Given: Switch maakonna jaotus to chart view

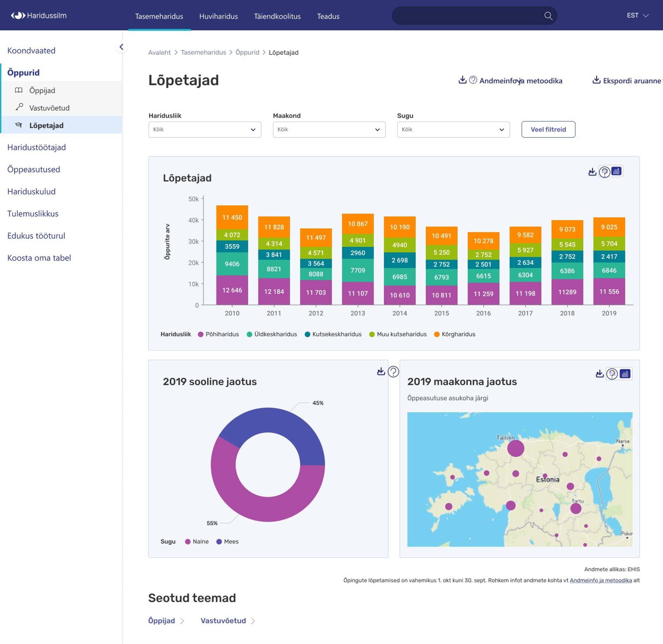Looking at the screenshot, I should (625, 374).
